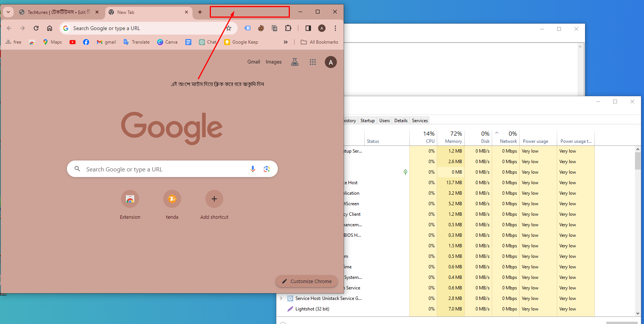Screen dimensions: 644x324
Task: Open the Chat bookmark
Action: coord(208,42)
